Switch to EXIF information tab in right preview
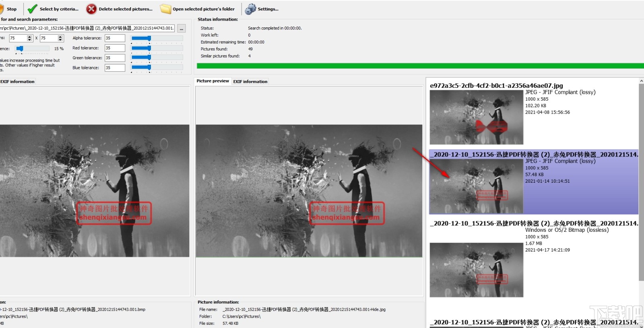Viewport: 644px width, 328px height. pyautogui.click(x=250, y=81)
